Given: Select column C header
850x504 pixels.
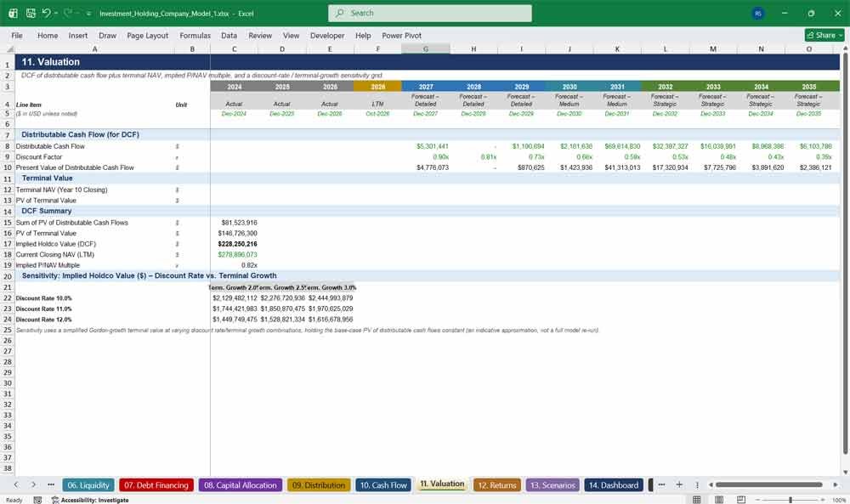Looking at the screenshot, I should [235, 48].
